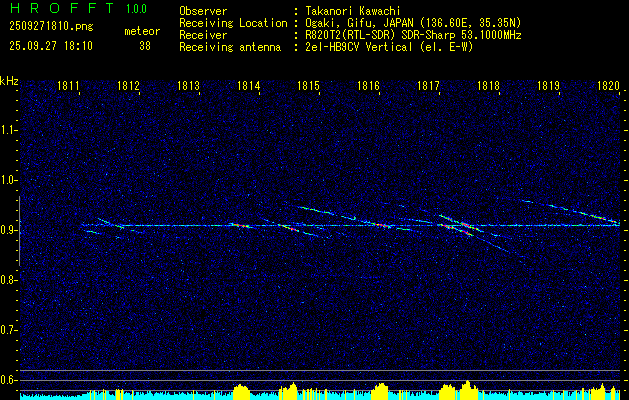Screen dimensions: 629x400
Task: Click the vertical gray frequency range bar near 0.9
Action: (x=19, y=231)
